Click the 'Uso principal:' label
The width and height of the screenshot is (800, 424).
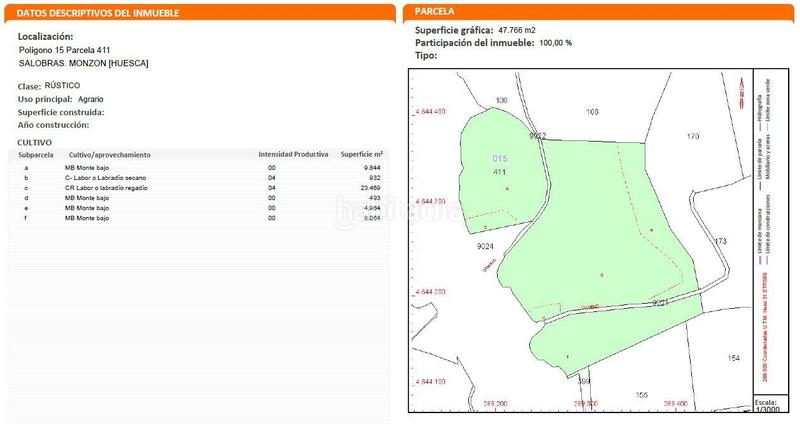click(45, 99)
